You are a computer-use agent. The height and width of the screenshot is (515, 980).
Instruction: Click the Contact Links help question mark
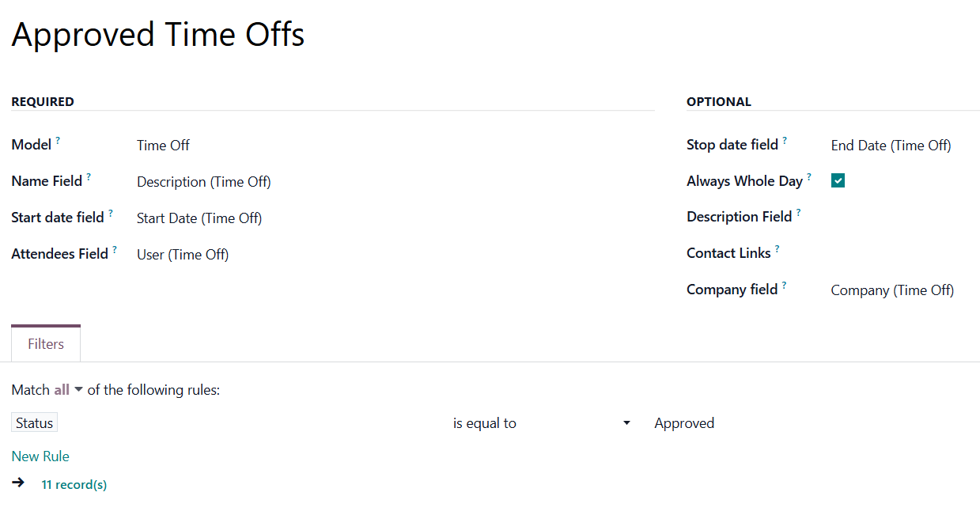click(778, 249)
